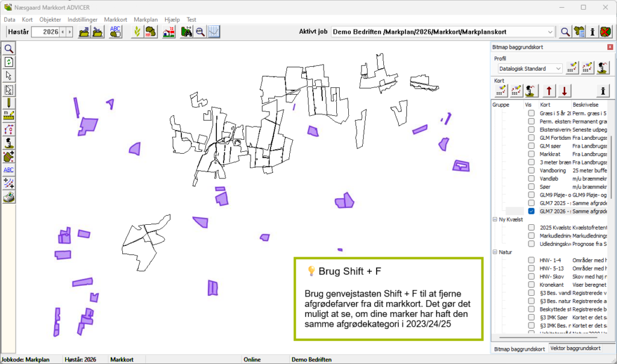Viewport: 617px width, 364px height.
Task: Select the magnifier zoom tool in left toolbar
Action: coord(9,49)
